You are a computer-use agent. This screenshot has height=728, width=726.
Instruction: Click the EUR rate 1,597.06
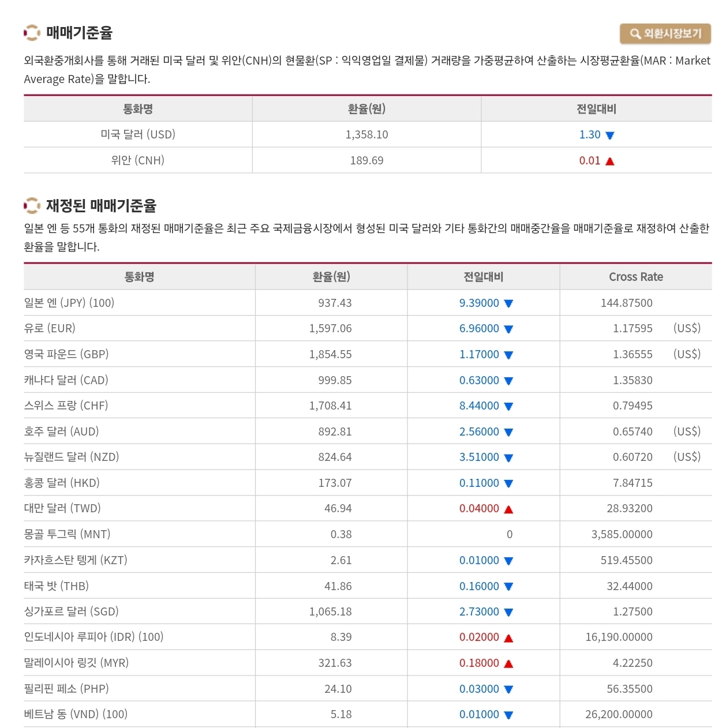coord(330,328)
